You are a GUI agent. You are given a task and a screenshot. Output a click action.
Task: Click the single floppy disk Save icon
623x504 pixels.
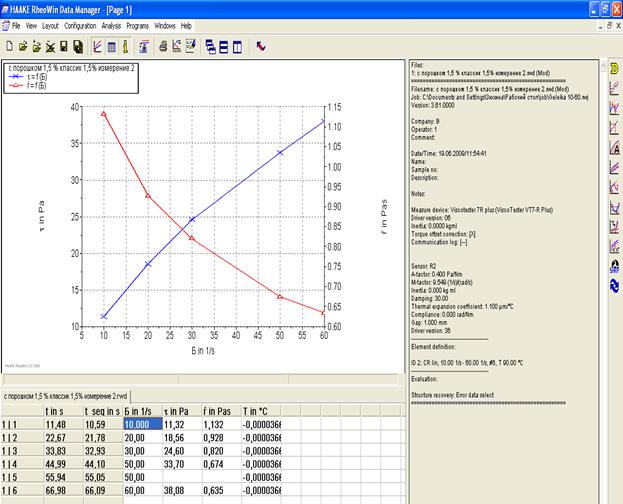[x=64, y=47]
